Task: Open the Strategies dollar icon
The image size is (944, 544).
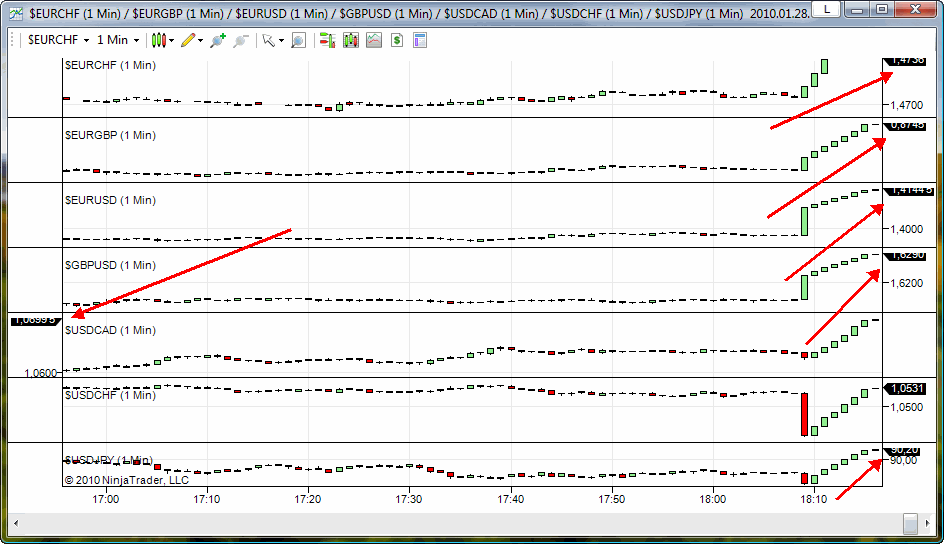Action: [397, 40]
